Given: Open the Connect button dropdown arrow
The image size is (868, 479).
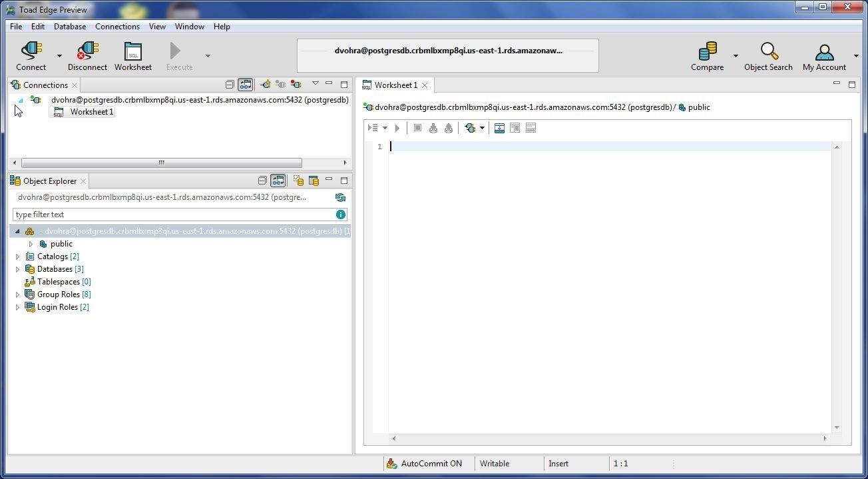Looking at the screenshot, I should [x=59, y=56].
